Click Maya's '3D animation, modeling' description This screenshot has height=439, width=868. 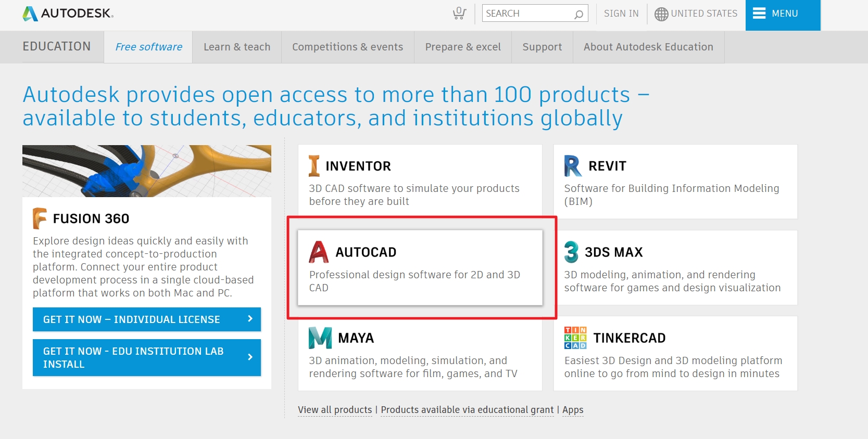(x=413, y=367)
